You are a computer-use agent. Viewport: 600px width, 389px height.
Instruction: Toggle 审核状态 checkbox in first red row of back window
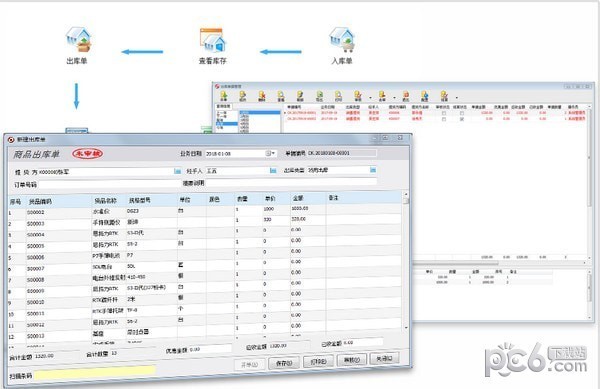[x=443, y=113]
